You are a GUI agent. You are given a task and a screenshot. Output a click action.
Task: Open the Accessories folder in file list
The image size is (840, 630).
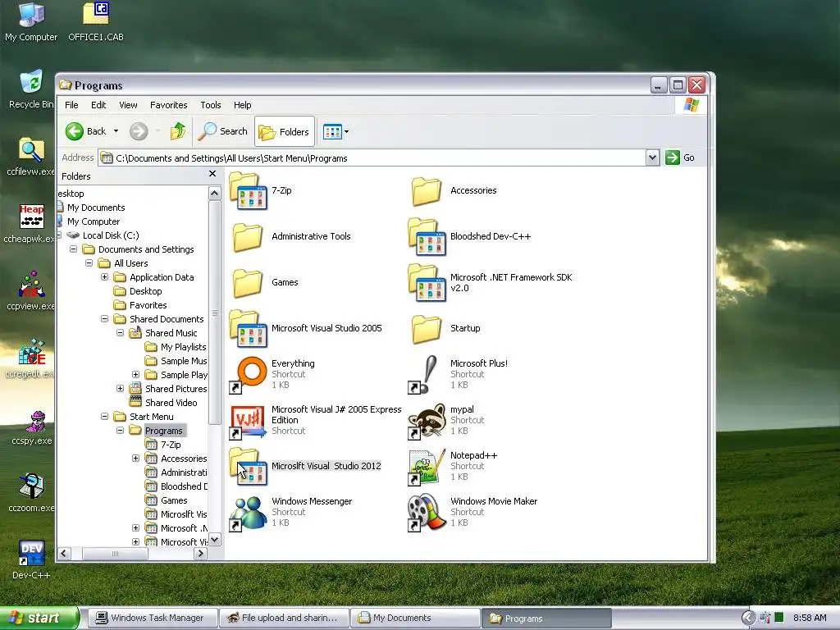pos(427,190)
